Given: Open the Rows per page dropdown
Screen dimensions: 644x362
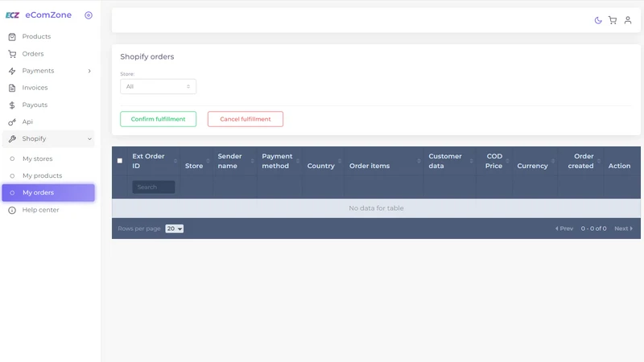Looking at the screenshot, I should click(x=174, y=228).
